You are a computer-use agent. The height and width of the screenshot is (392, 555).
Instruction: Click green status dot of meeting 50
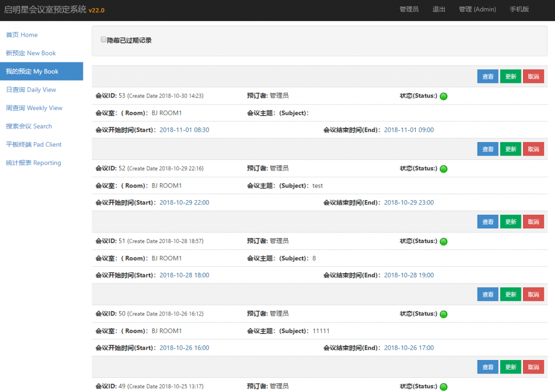click(443, 314)
